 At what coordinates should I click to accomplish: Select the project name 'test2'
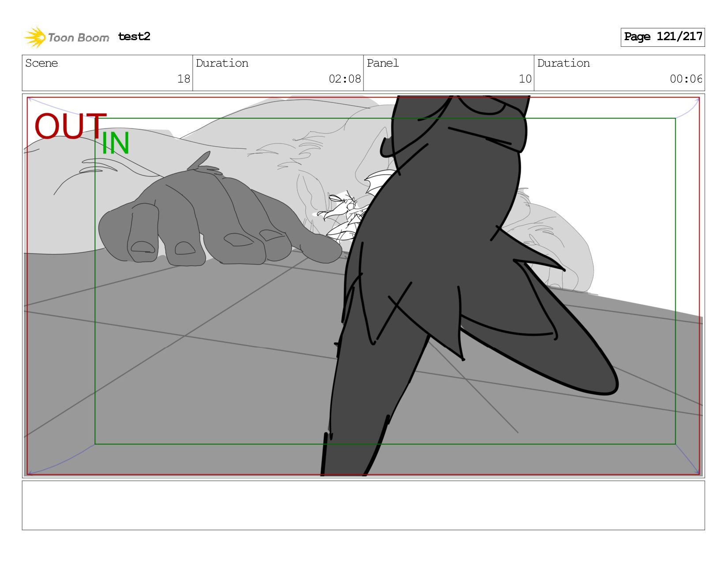(134, 37)
